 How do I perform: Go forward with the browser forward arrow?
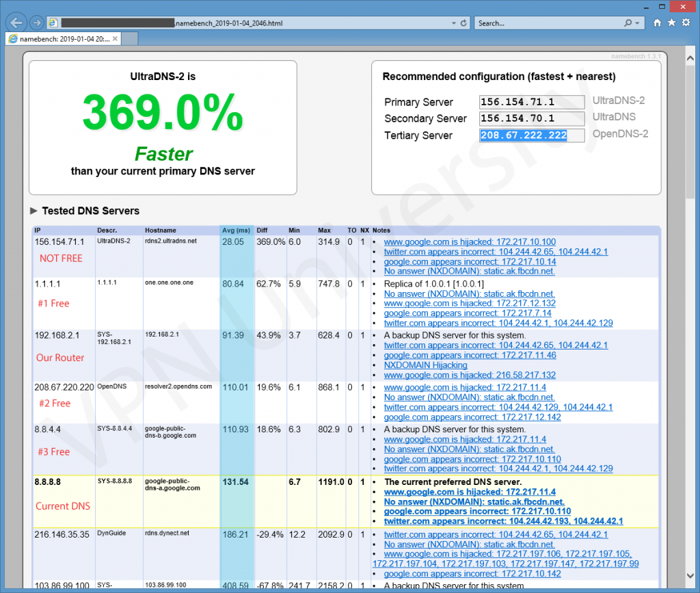[x=37, y=23]
